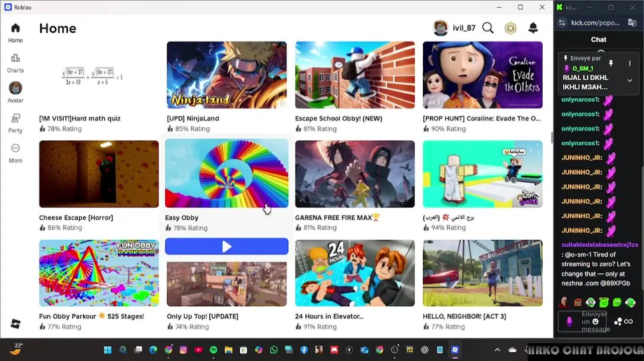Viewport: 644px width, 361px height.
Task: Open the Charts sidebar section
Action: point(16,63)
